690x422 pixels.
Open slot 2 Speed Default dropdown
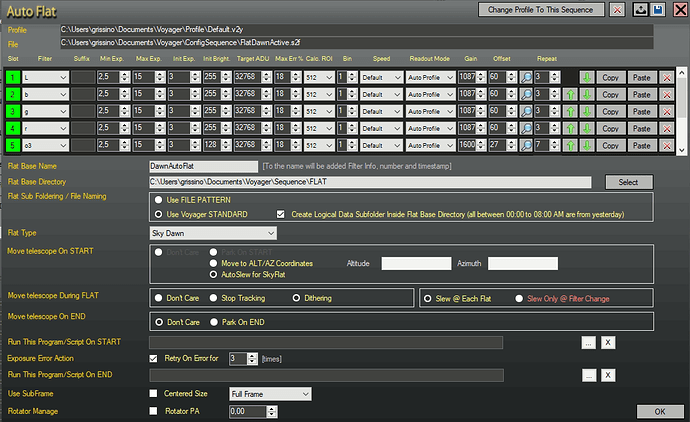click(x=381, y=94)
